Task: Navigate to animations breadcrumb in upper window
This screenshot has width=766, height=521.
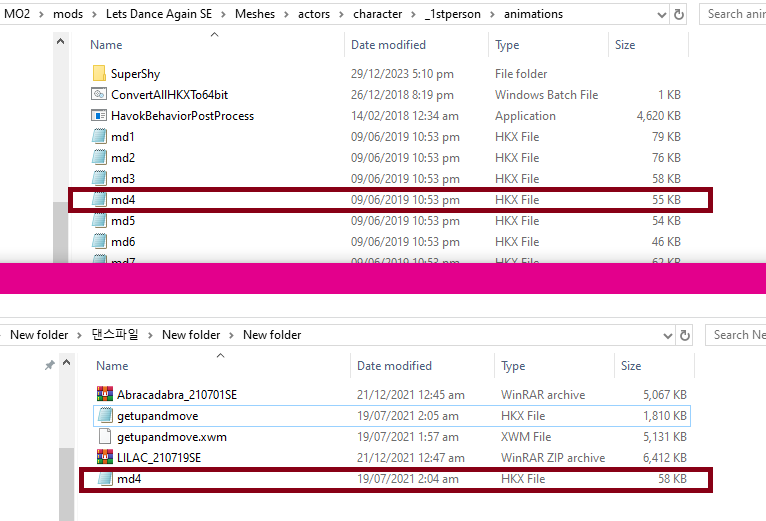Action: click(533, 14)
